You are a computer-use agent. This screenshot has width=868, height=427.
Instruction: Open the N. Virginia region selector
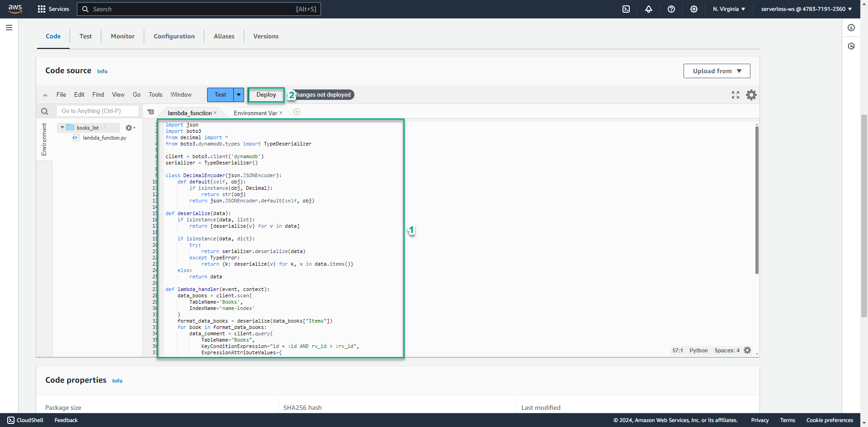(729, 9)
